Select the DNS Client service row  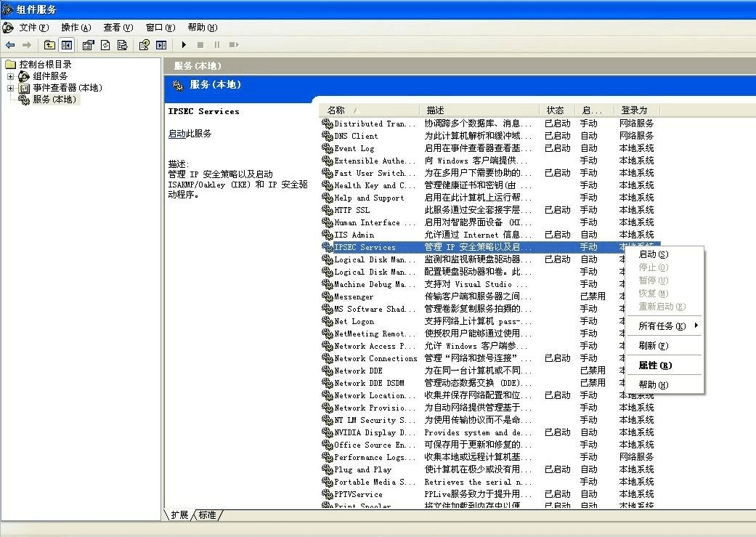pos(356,136)
